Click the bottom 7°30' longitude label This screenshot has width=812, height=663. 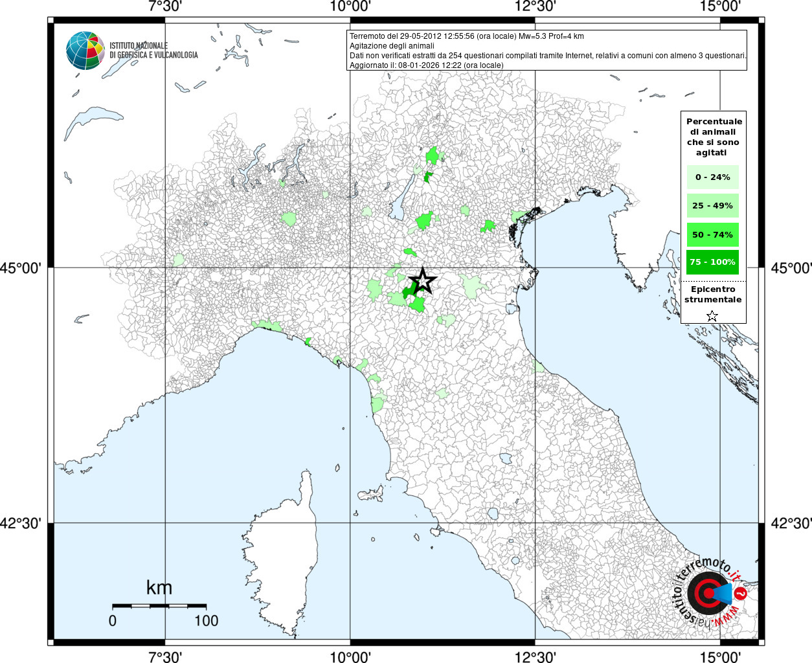click(165, 657)
